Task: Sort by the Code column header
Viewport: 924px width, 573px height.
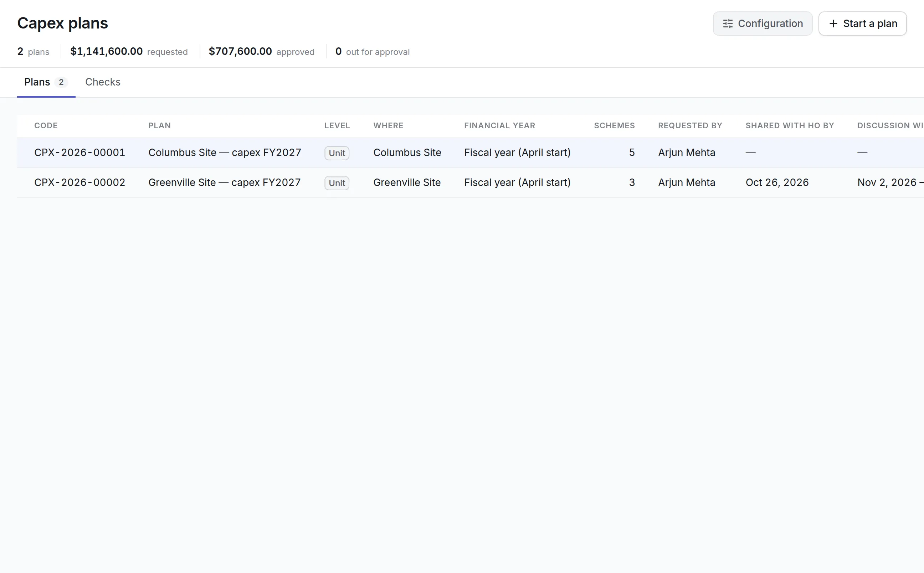Action: click(46, 125)
